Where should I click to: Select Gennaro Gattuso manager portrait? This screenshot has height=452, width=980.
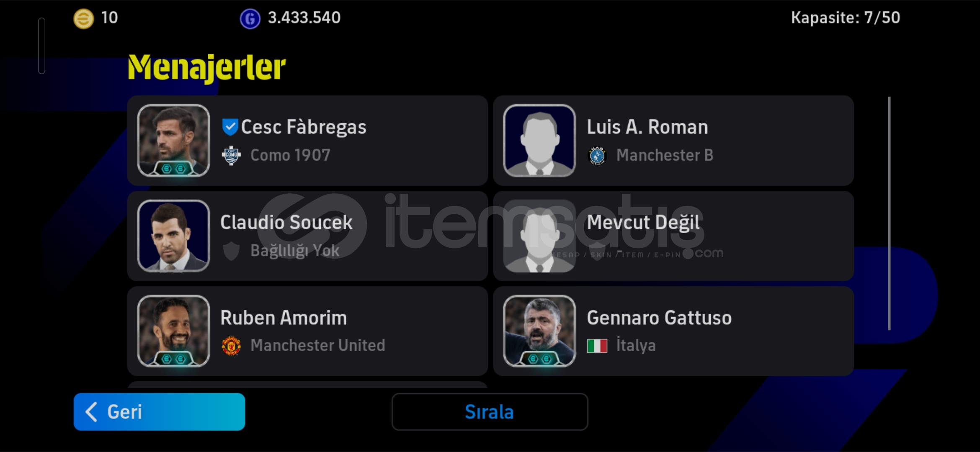539,331
